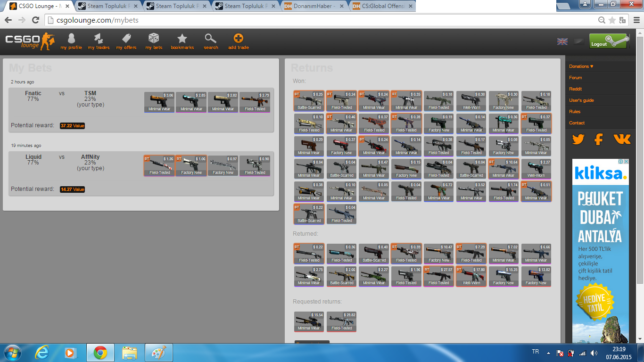Open the Chrome taskbar icon
The width and height of the screenshot is (644, 362).
click(100, 353)
